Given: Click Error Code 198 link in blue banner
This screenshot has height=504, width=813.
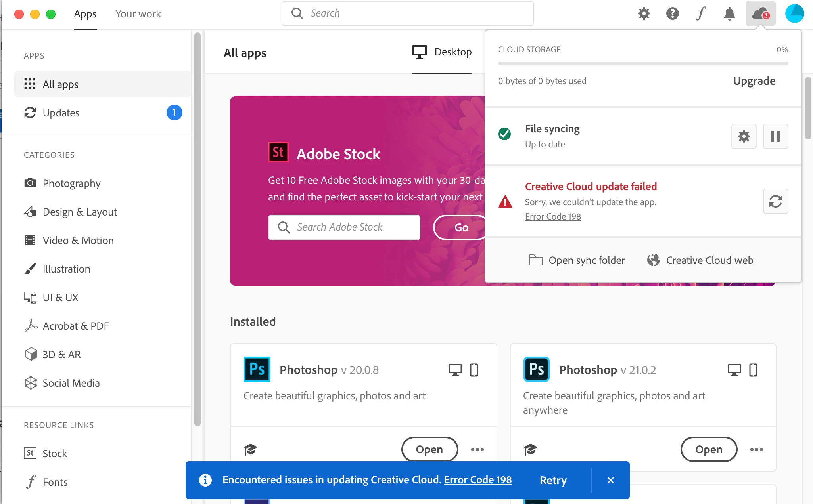Looking at the screenshot, I should pyautogui.click(x=477, y=480).
